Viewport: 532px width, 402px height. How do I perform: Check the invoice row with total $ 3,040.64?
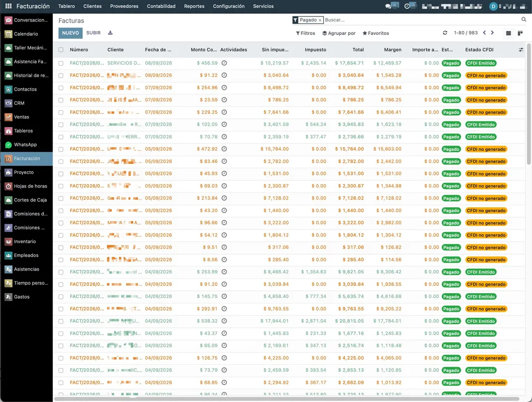pyautogui.click(x=61, y=75)
